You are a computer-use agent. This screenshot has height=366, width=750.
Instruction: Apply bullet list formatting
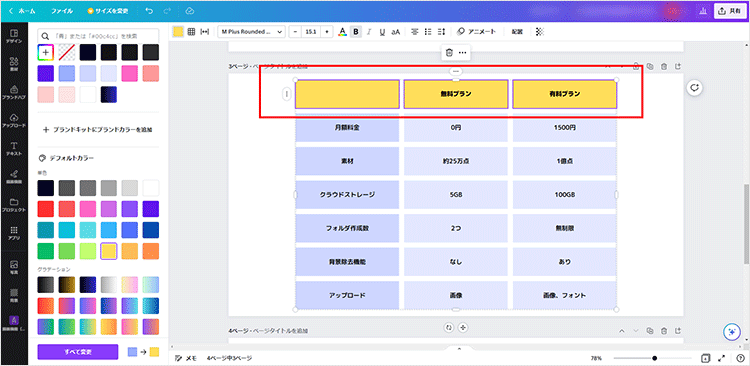click(428, 32)
